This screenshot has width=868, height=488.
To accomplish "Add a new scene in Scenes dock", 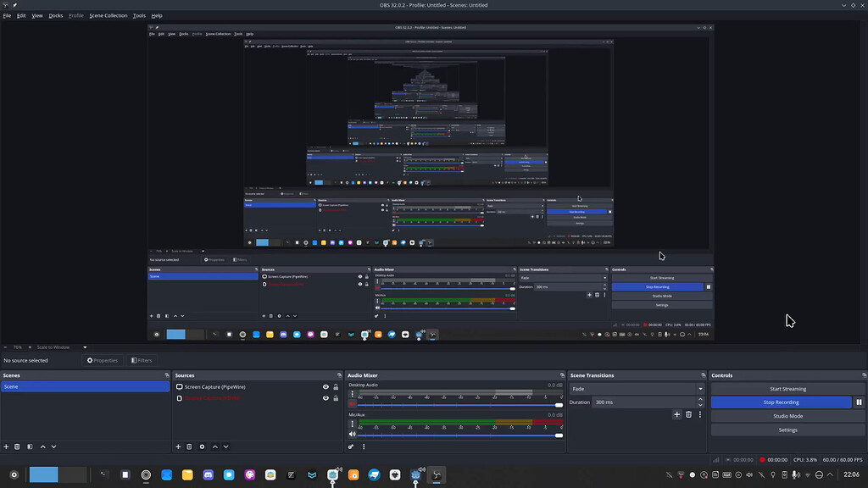I will pos(6,446).
